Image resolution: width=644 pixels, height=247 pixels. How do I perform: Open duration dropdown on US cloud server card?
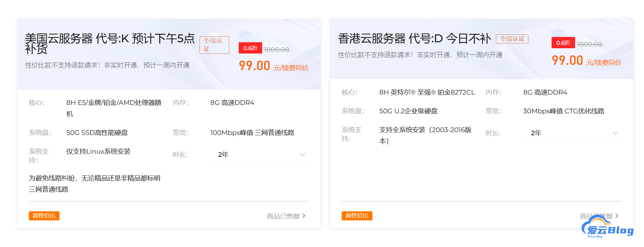[260, 155]
